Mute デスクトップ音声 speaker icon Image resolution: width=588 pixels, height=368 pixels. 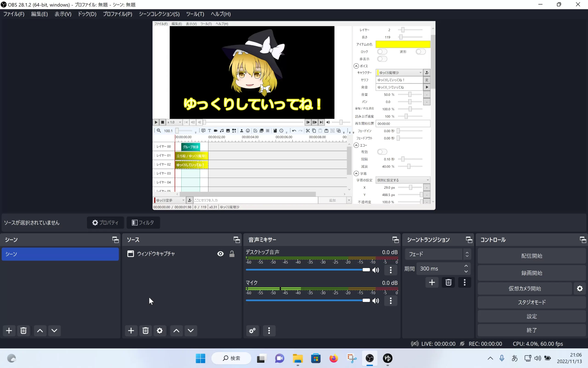[376, 270]
